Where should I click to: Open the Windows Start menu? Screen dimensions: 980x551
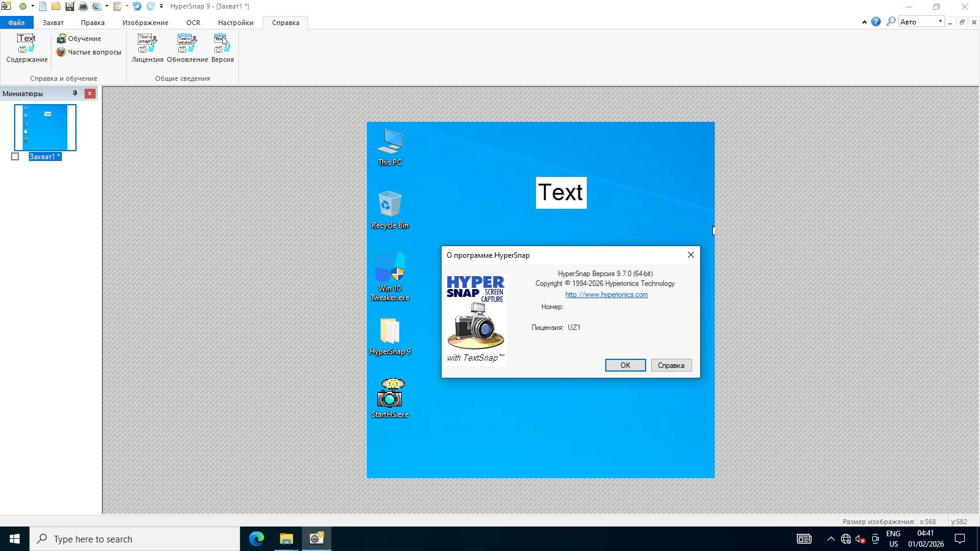(x=15, y=539)
